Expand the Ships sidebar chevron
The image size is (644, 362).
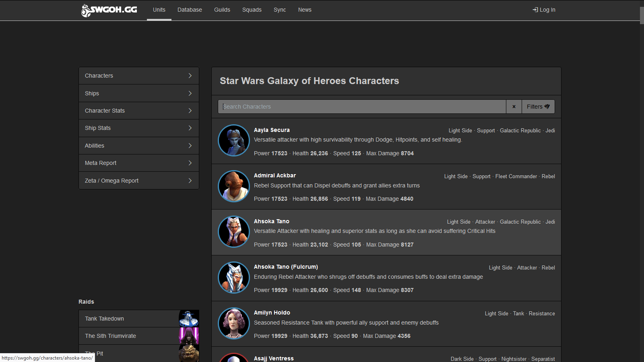click(x=190, y=93)
